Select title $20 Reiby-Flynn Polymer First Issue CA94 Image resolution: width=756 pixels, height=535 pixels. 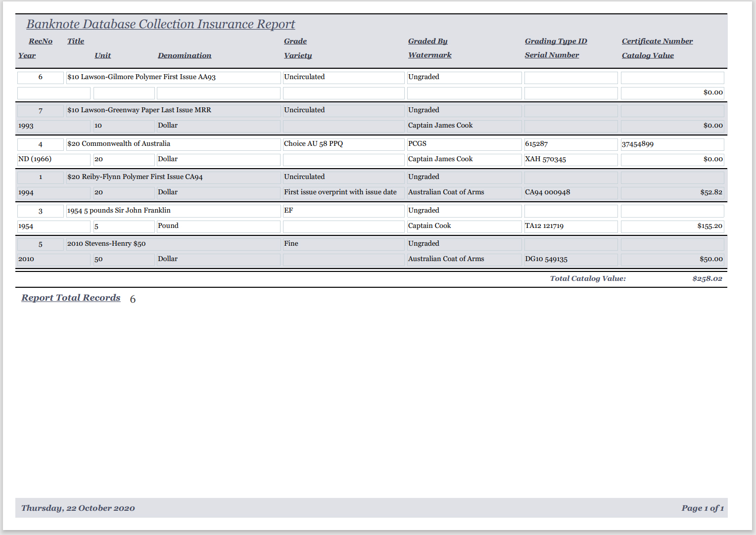pyautogui.click(x=173, y=177)
